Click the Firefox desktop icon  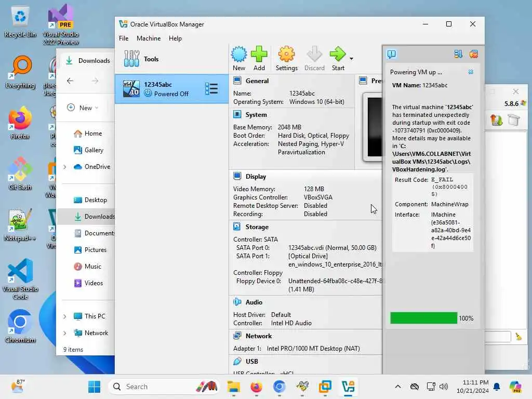point(20,123)
